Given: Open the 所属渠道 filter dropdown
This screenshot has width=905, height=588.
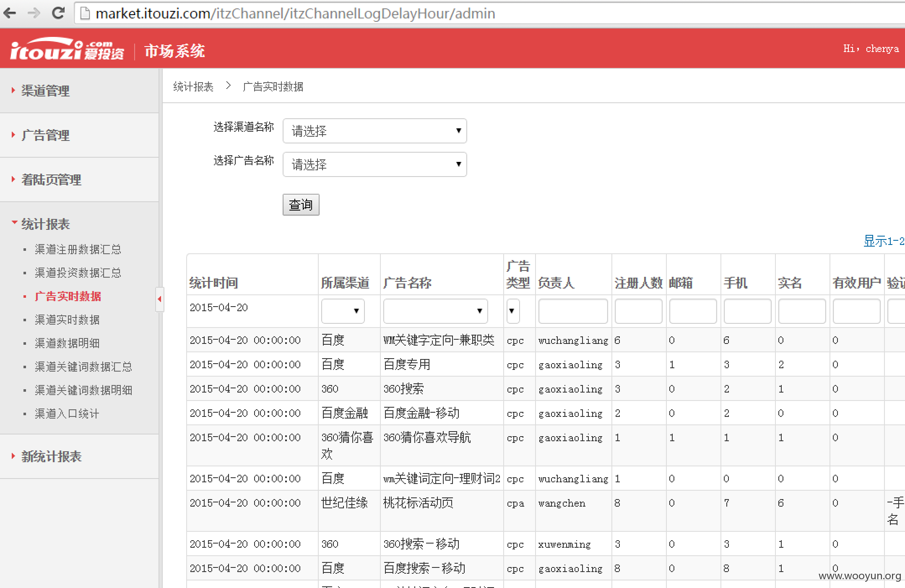Looking at the screenshot, I should point(343,311).
